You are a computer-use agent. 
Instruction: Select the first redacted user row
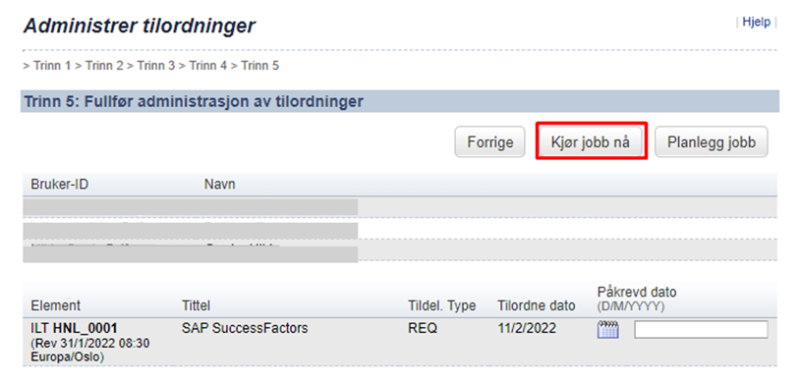(x=399, y=207)
